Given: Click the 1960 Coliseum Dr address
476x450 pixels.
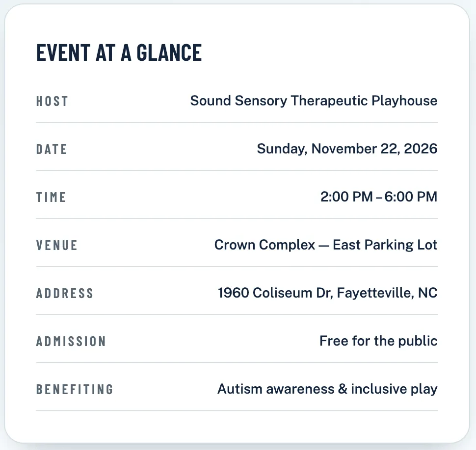Looking at the screenshot, I should coord(275,293).
